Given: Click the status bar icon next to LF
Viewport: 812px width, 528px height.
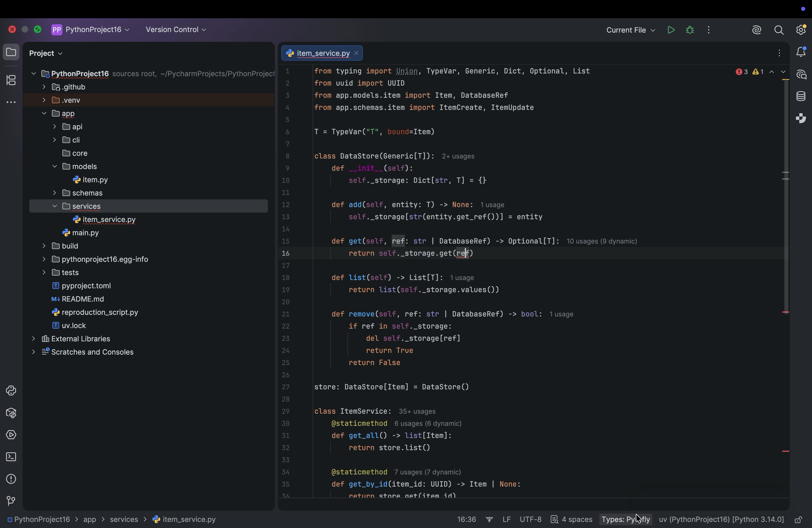Looking at the screenshot, I should (x=489, y=519).
